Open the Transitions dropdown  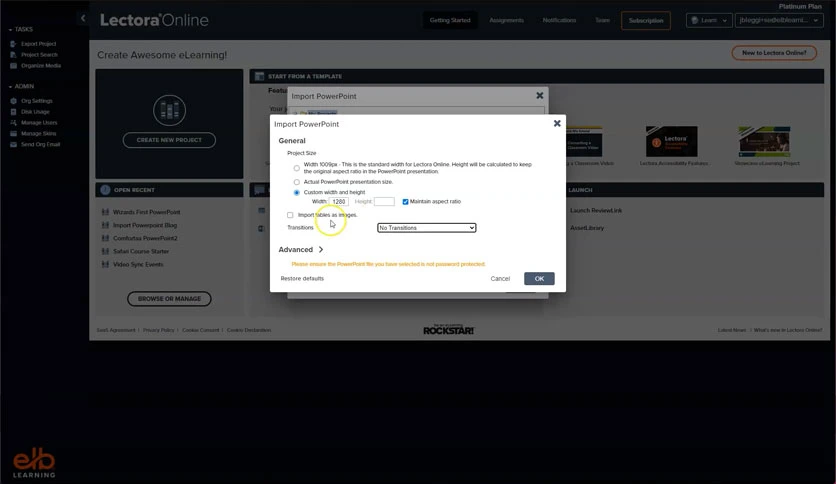427,228
